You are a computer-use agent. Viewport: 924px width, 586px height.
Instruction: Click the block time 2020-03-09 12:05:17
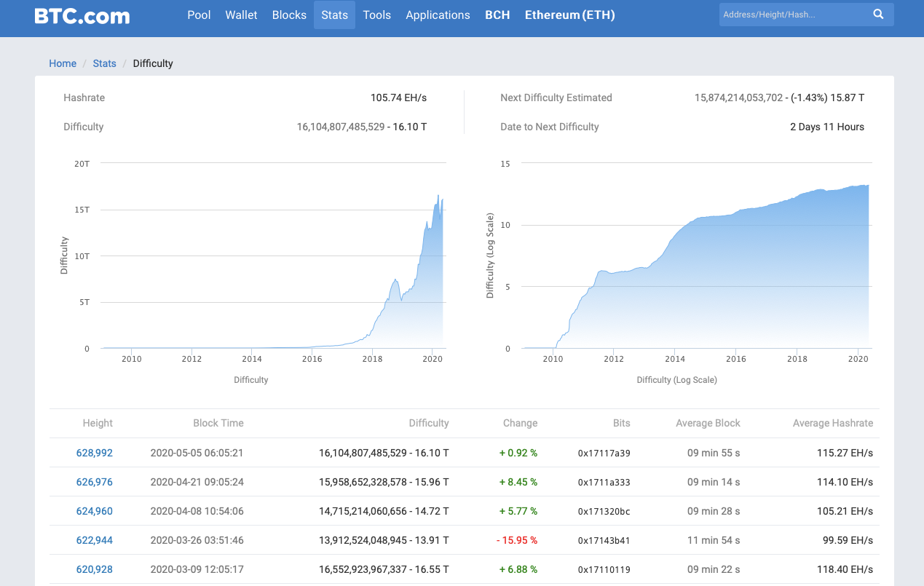click(197, 569)
